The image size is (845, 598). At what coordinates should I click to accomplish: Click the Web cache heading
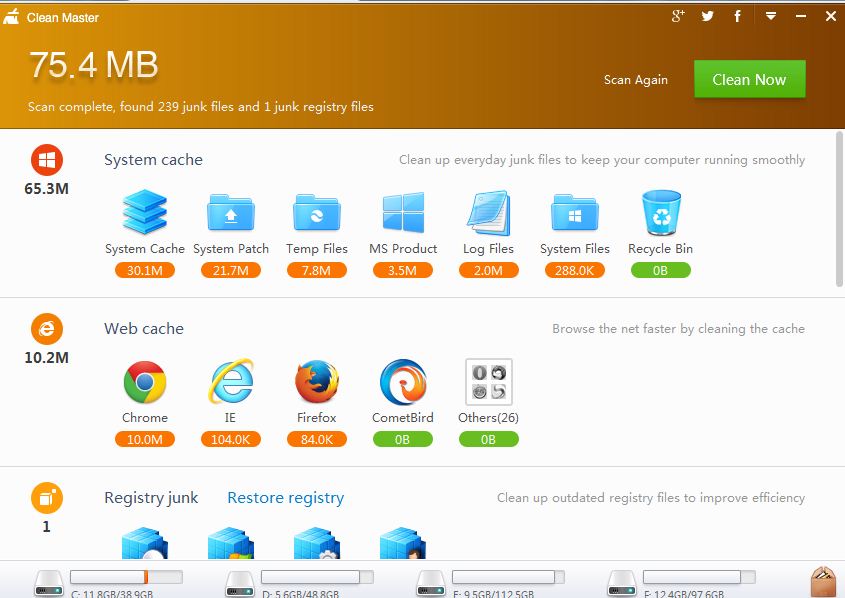pos(144,329)
